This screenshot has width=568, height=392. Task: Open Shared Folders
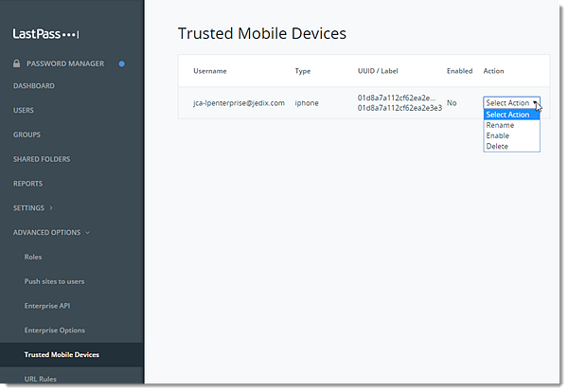point(42,159)
